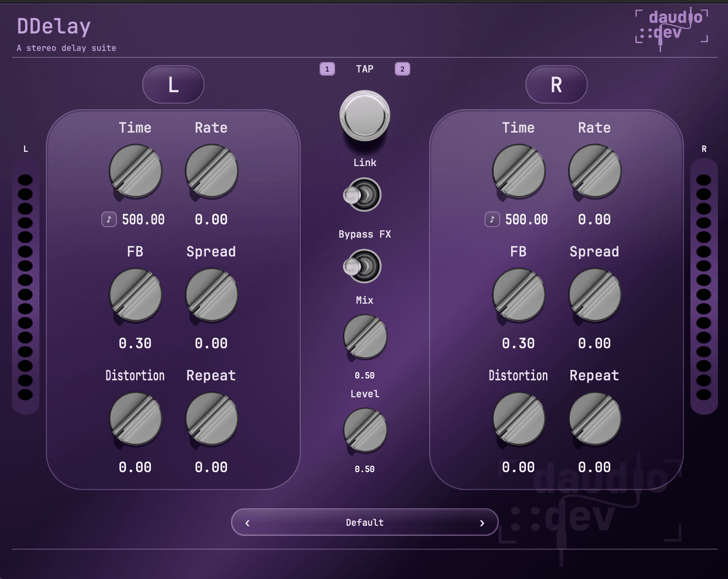The width and height of the screenshot is (728, 579).
Task: Click the Level label text
Action: 365,394
